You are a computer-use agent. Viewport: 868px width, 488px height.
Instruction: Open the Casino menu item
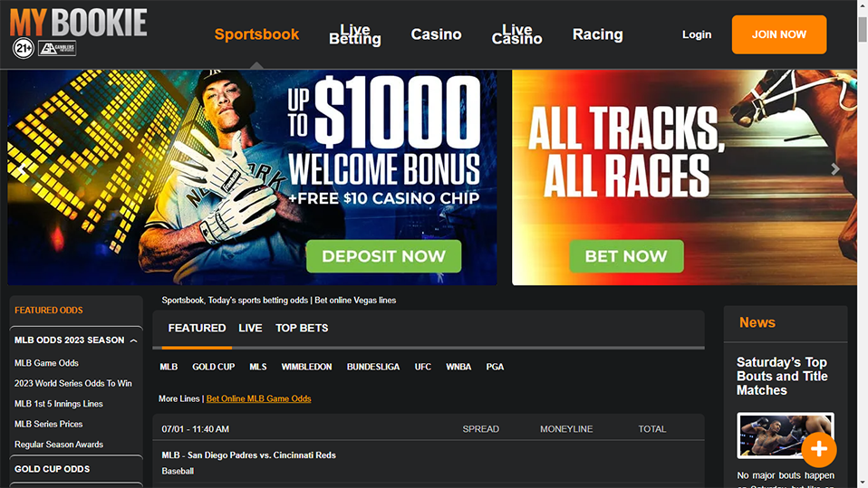pyautogui.click(x=436, y=34)
